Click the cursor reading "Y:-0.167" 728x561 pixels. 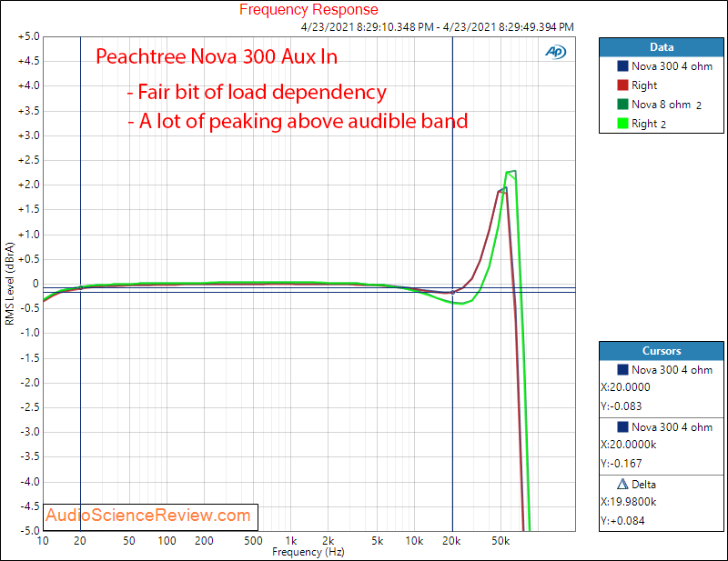[x=621, y=463]
